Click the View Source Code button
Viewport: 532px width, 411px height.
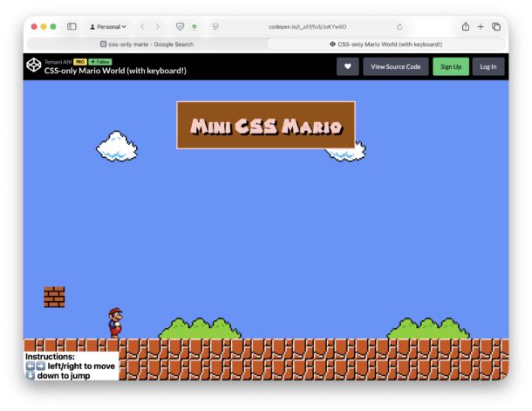pyautogui.click(x=396, y=66)
